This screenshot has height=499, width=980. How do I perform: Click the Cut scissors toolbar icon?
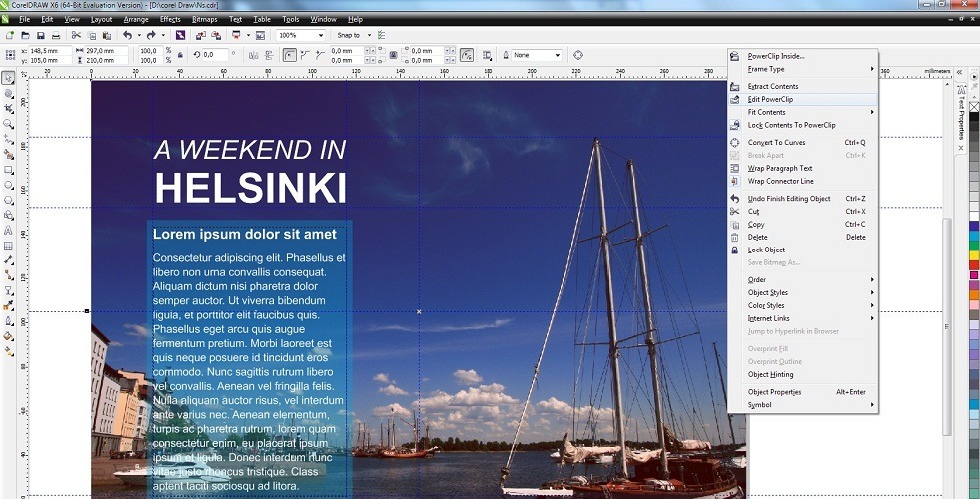[x=76, y=36]
